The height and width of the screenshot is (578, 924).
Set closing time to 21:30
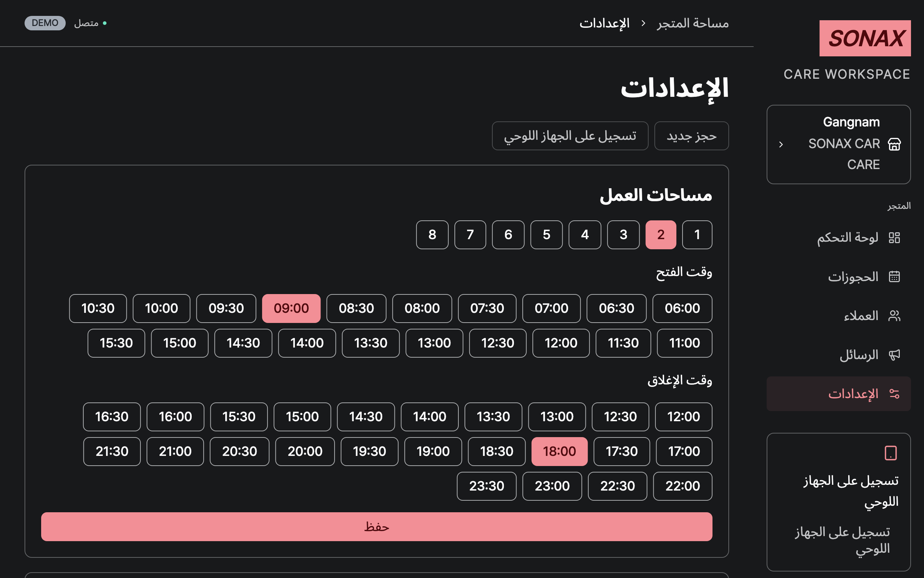tap(112, 452)
